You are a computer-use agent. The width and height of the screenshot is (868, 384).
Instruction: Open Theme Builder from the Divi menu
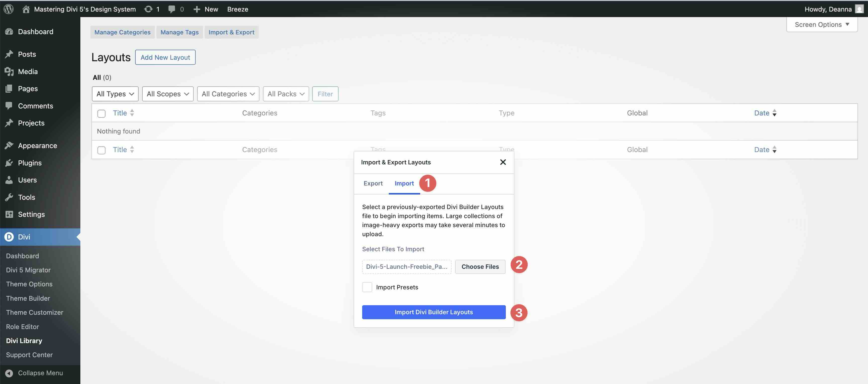click(x=28, y=298)
